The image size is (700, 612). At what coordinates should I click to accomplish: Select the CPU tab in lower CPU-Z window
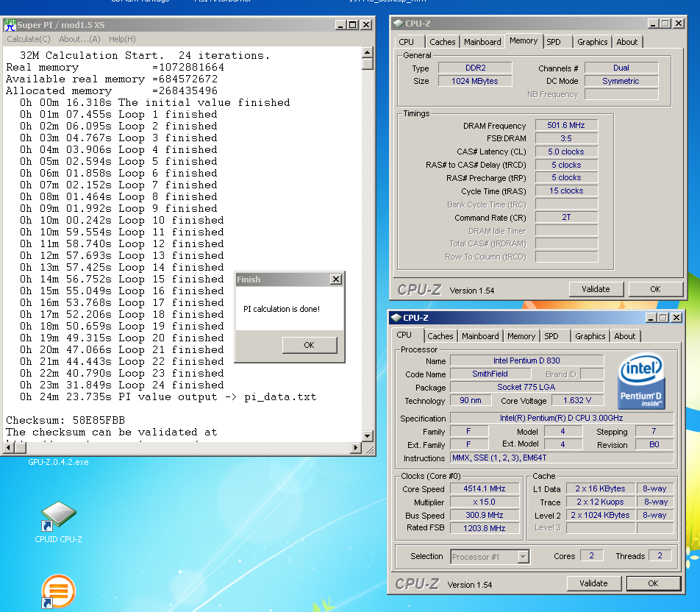(x=404, y=335)
